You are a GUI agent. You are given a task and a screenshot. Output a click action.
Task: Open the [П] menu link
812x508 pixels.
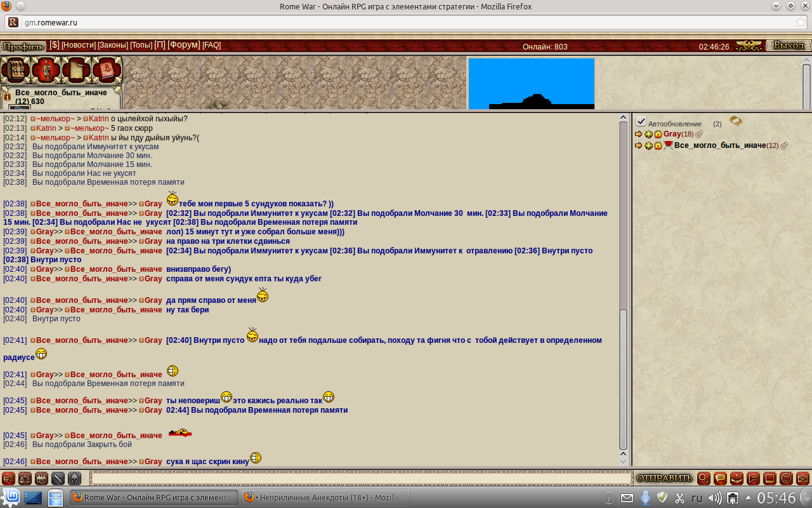click(160, 45)
